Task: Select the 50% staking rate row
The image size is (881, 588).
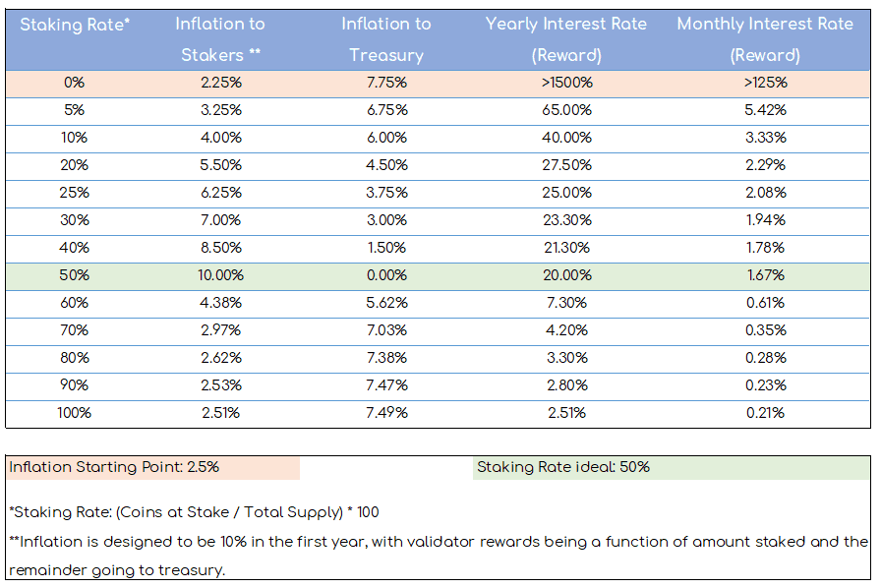Action: [x=438, y=276]
